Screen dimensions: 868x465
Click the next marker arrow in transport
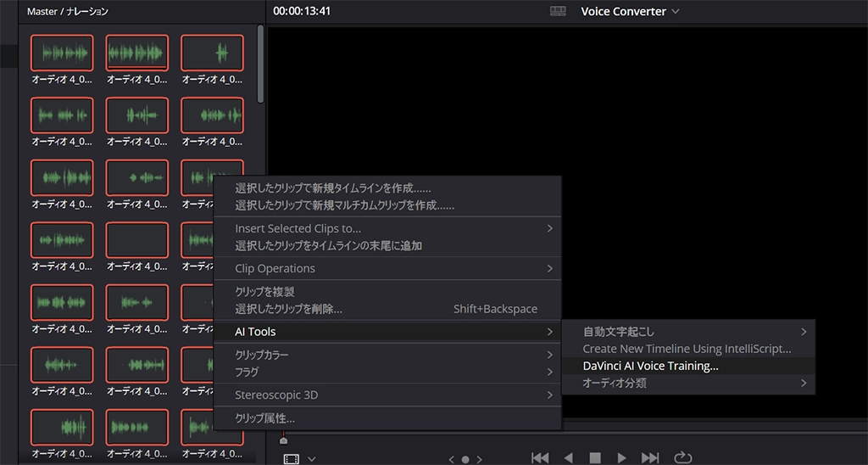[x=479, y=459]
